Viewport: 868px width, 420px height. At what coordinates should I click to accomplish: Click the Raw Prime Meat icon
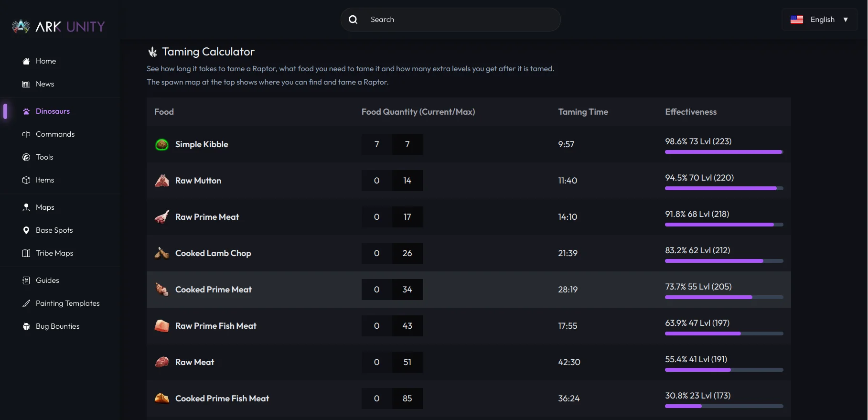click(x=162, y=217)
